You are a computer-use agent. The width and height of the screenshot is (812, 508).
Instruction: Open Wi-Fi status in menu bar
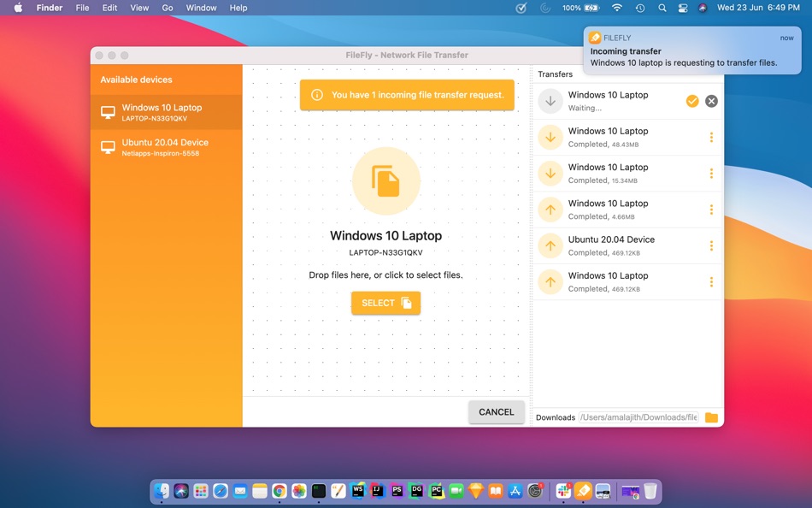click(x=617, y=8)
